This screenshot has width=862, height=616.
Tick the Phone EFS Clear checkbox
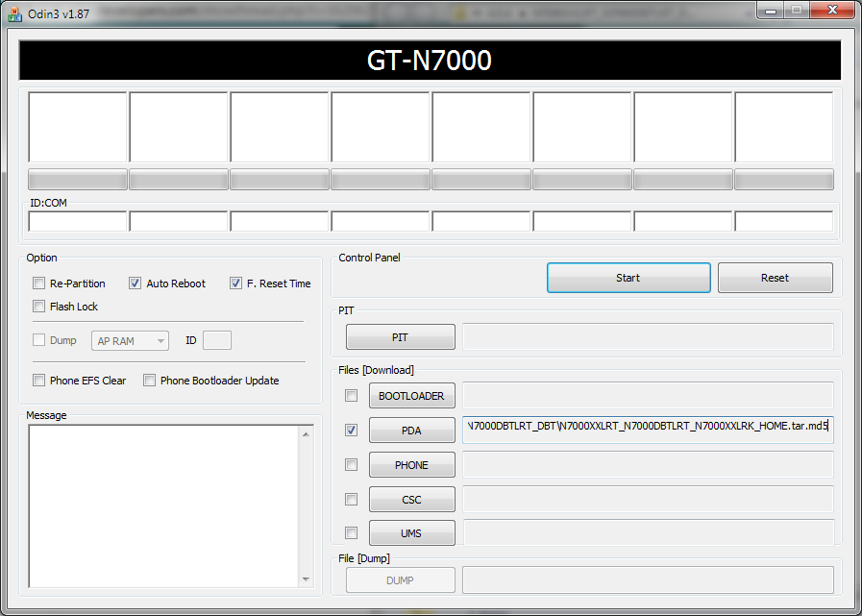pos(38,380)
